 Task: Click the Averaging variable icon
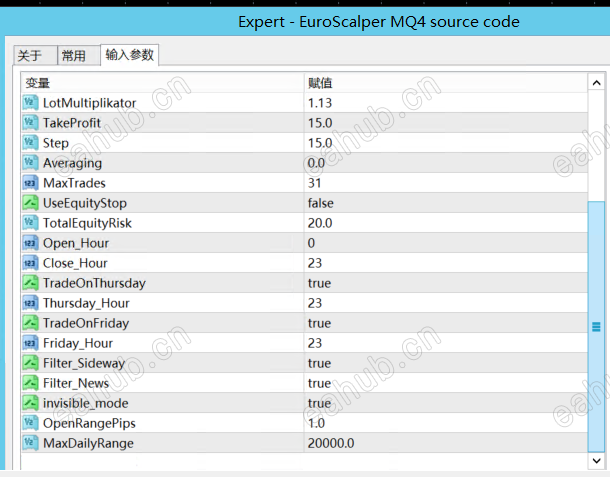pos(30,163)
